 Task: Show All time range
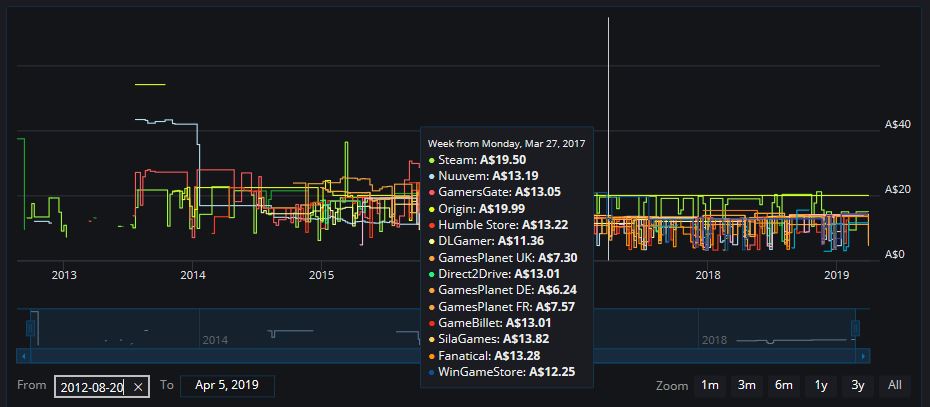pyautogui.click(x=895, y=385)
